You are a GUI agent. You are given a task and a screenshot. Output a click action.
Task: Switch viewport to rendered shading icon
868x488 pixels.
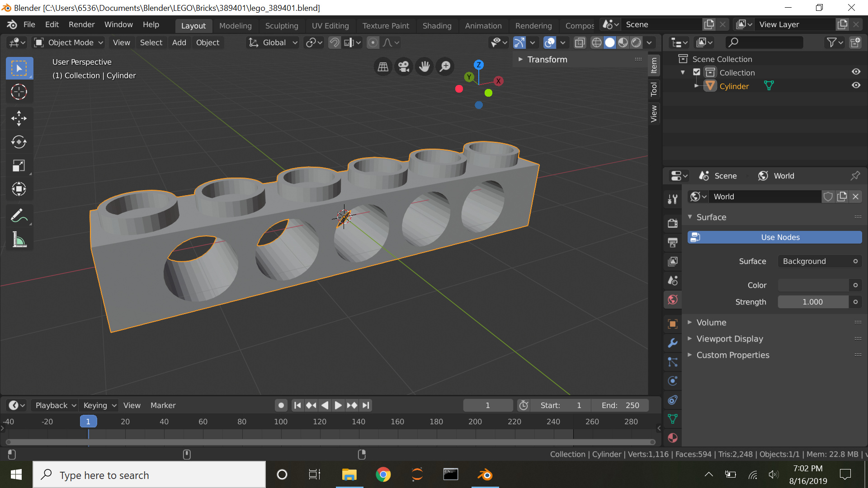coord(637,42)
